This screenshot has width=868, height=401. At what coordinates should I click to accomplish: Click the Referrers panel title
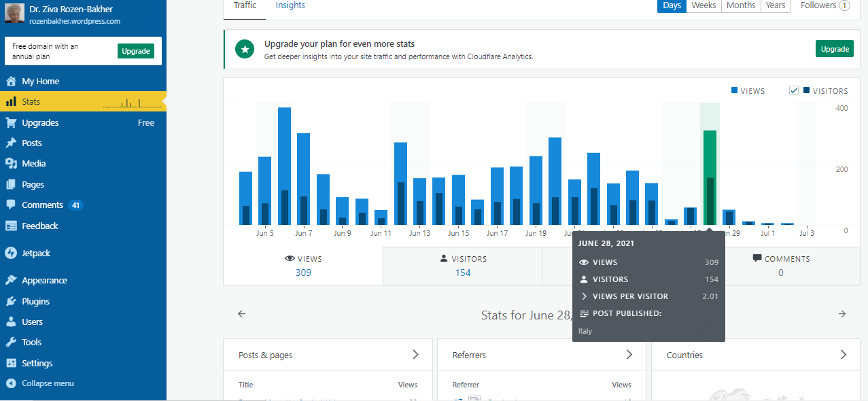click(470, 355)
